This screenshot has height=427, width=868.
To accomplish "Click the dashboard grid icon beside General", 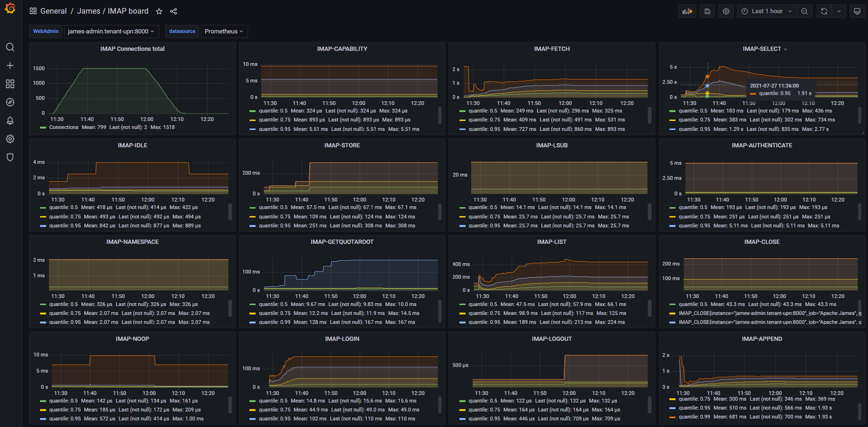I will click(33, 11).
